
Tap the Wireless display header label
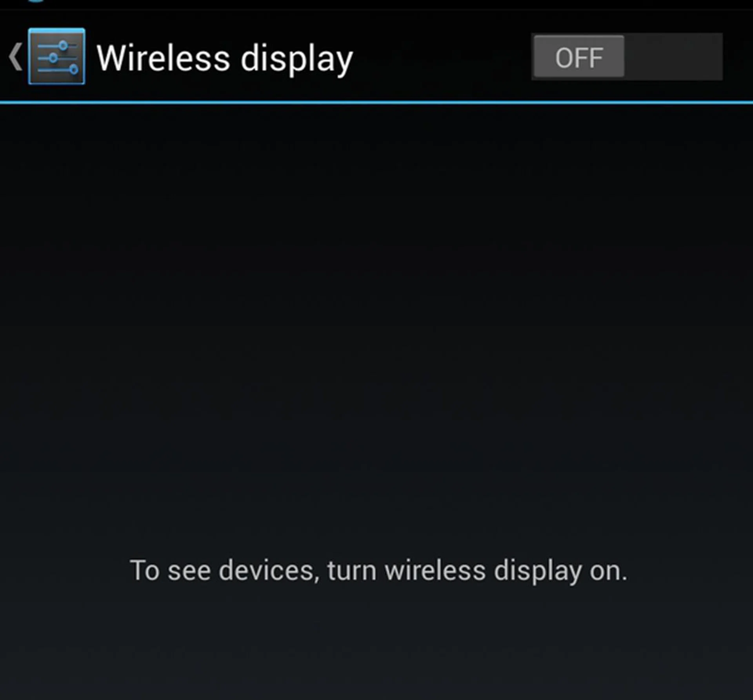[x=225, y=59]
